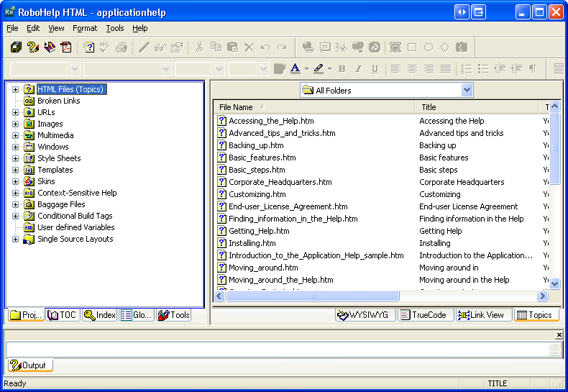This screenshot has height=392, width=568.
Task: Click the Properties toolbar icon
Action: pos(177,47)
